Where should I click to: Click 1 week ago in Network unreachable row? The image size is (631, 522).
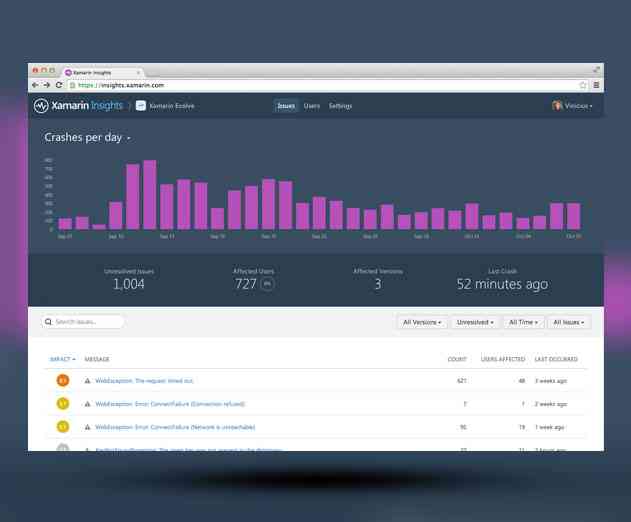coord(549,427)
